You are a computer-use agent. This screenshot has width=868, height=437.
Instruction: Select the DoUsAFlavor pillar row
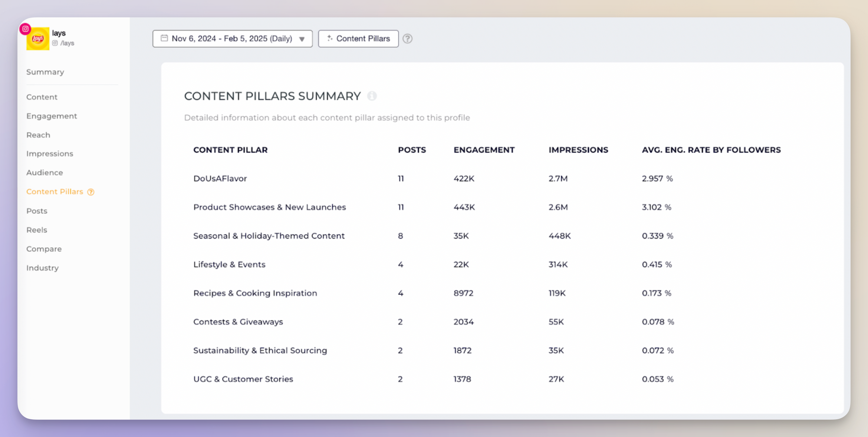pos(503,179)
